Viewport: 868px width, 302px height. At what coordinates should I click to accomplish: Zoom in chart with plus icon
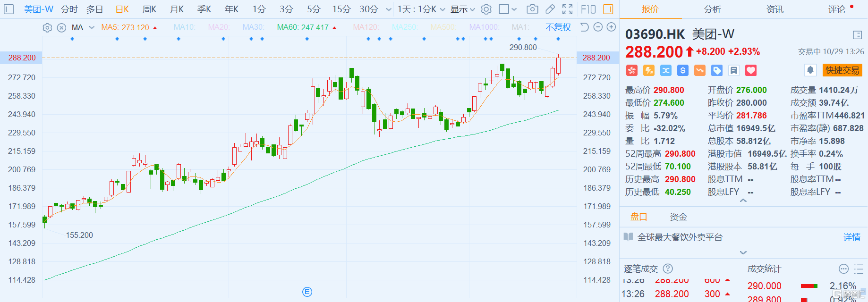611,27
